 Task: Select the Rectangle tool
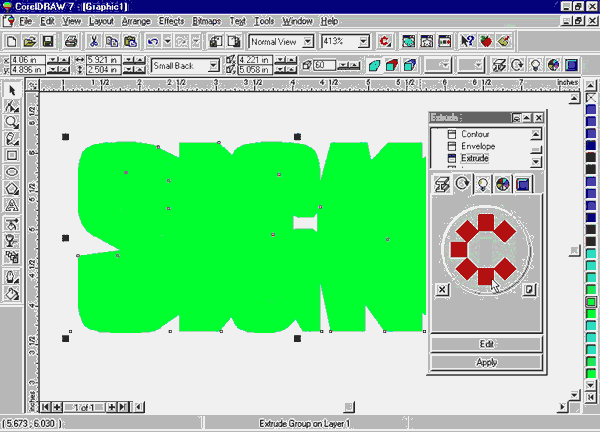pos(12,155)
